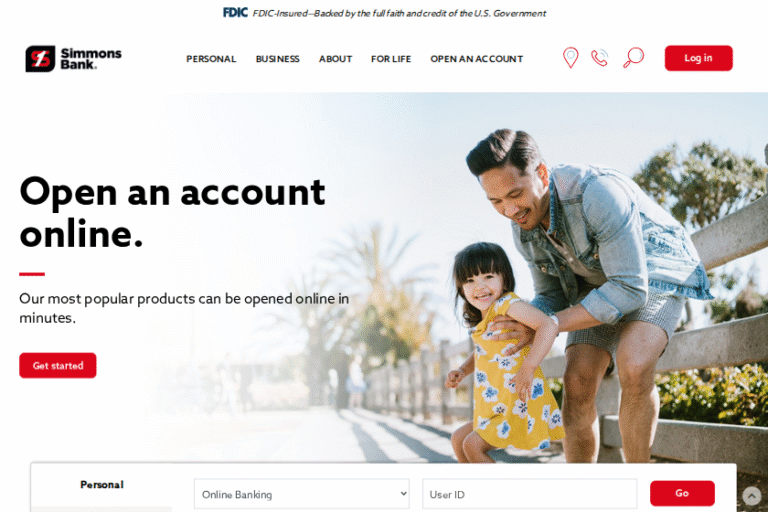Click the phone contact icon
This screenshot has width=768, height=512.
pyautogui.click(x=600, y=58)
